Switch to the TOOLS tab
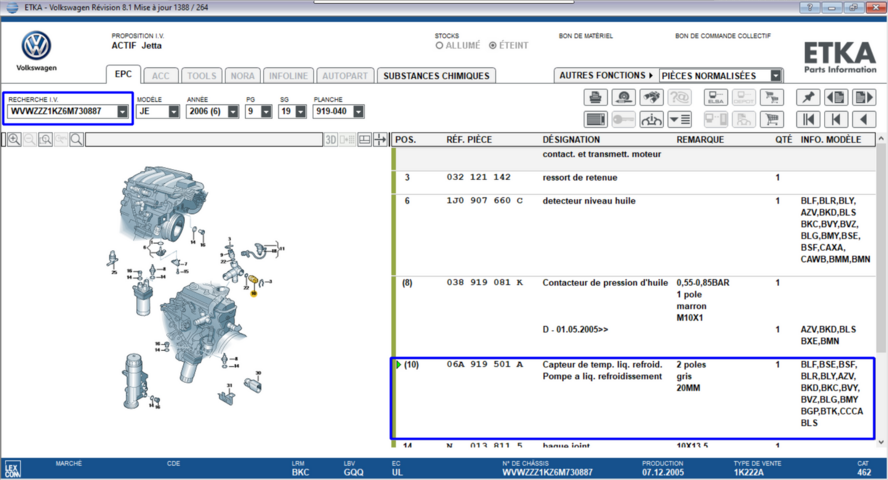 click(202, 76)
